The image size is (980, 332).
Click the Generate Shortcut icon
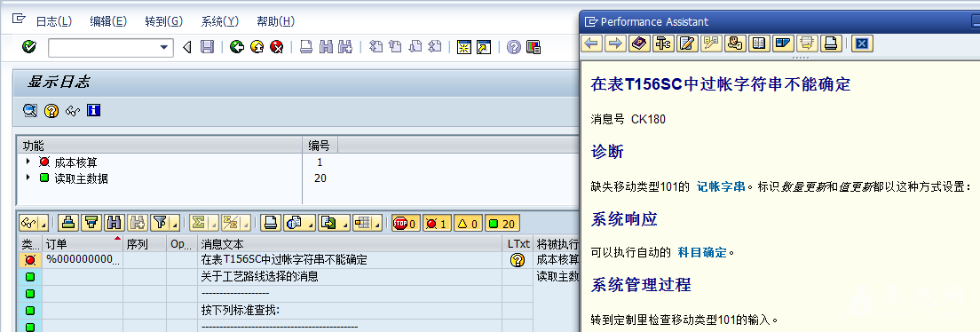point(484,47)
